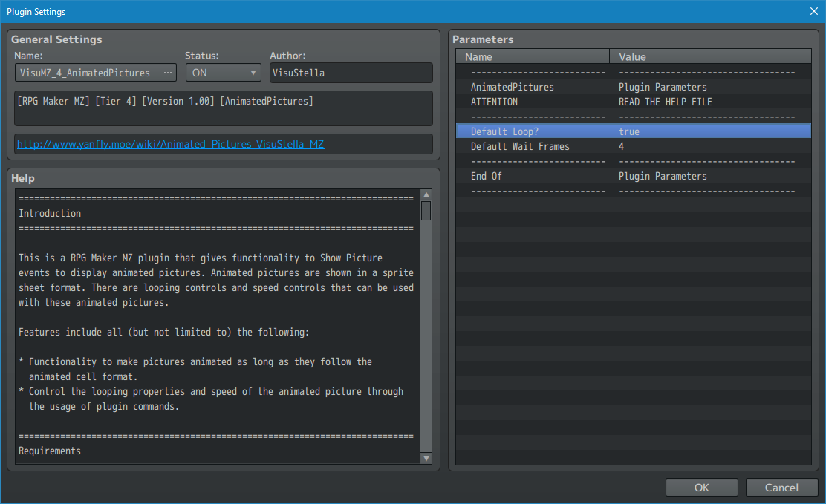Select the ATTENTION parameter row
826x504 pixels.
[494, 102]
